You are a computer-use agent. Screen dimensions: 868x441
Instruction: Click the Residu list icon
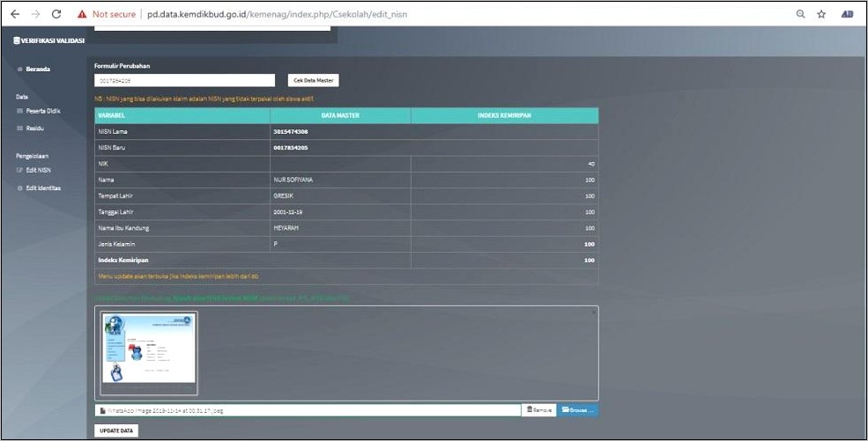(x=20, y=129)
